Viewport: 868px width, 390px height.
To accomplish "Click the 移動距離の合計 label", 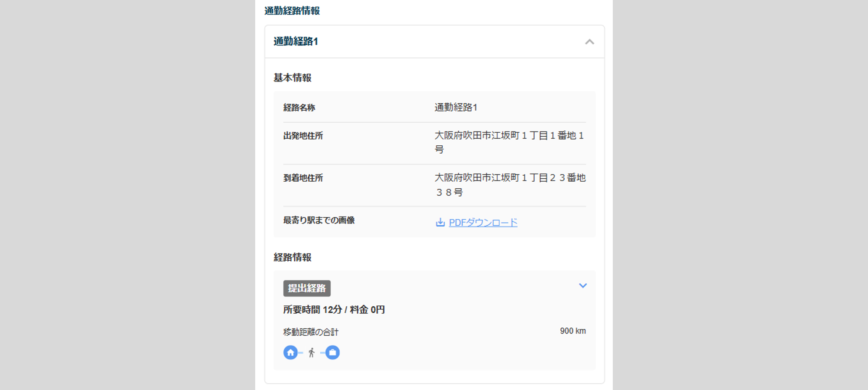I will pyautogui.click(x=311, y=332).
